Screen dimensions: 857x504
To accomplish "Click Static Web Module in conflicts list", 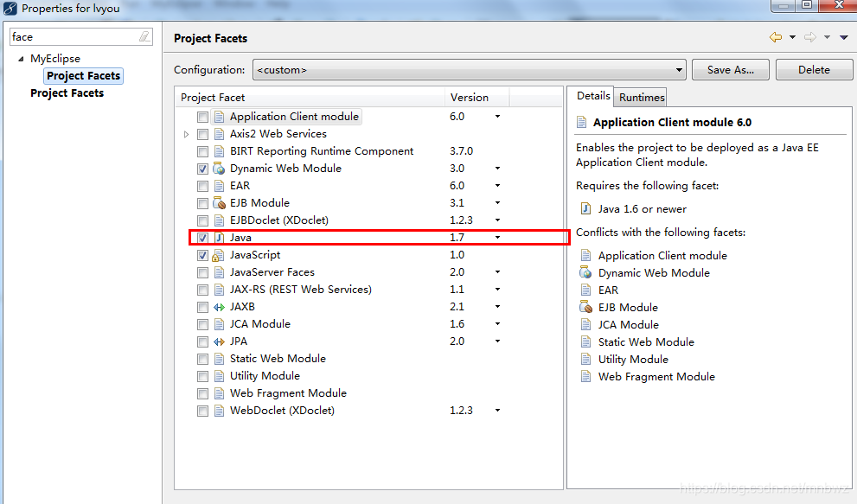I will tap(646, 342).
